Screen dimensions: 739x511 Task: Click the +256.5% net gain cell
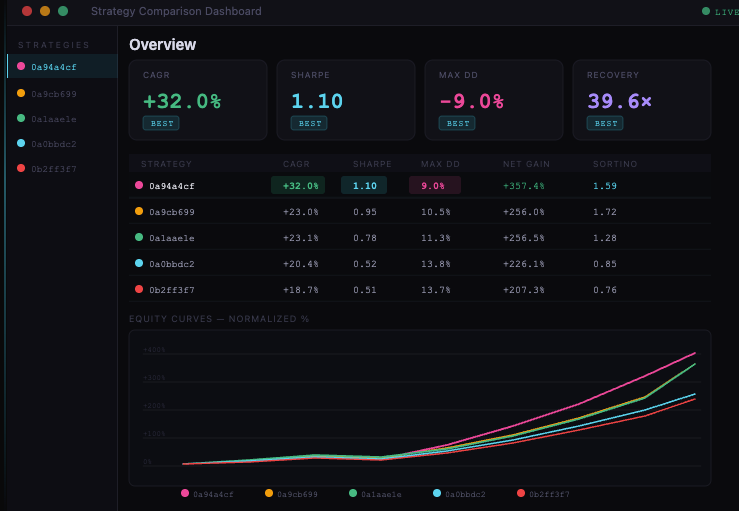[x=524, y=238]
